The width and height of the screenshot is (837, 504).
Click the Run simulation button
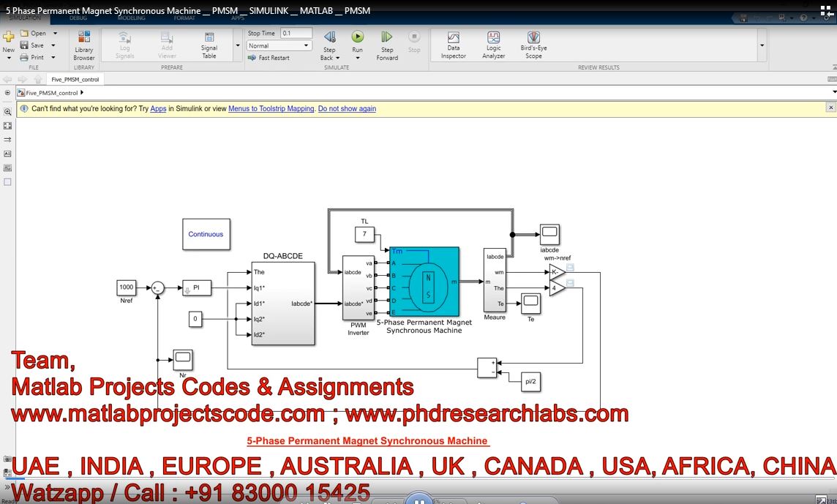tap(357, 37)
